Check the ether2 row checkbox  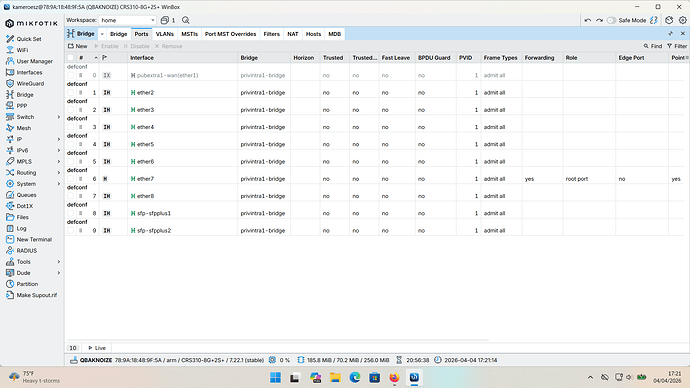(x=70, y=92)
